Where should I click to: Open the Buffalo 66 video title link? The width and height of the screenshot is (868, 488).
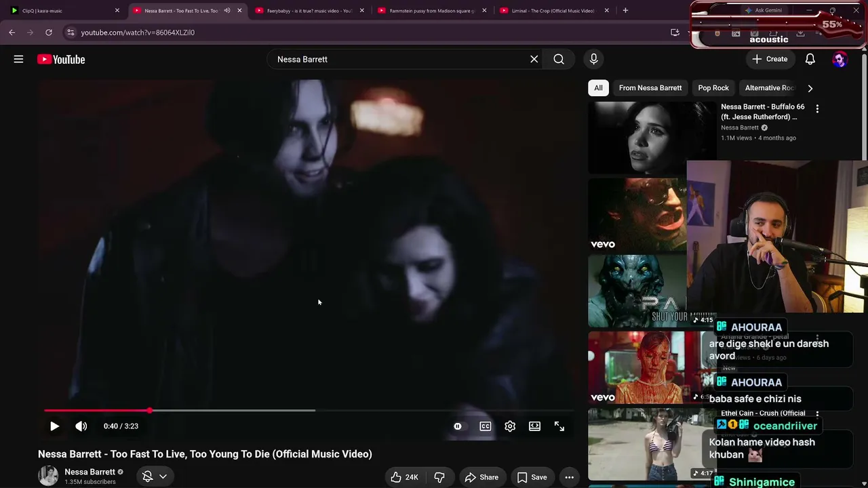763,112
